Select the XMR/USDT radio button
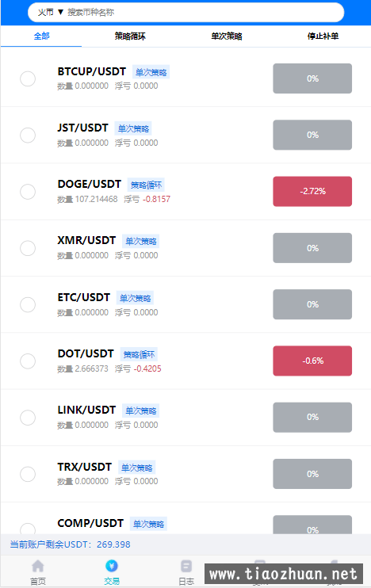The image size is (371, 588). coord(28,248)
